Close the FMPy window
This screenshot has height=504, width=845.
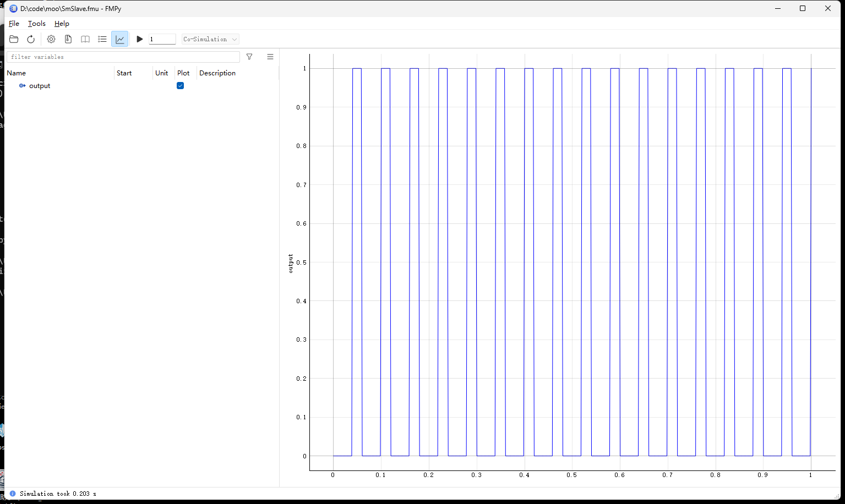point(828,8)
